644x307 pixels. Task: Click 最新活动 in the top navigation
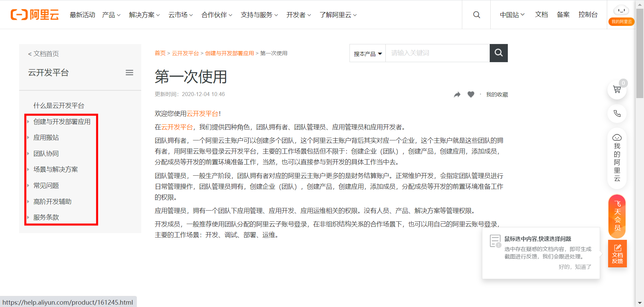(x=83, y=15)
